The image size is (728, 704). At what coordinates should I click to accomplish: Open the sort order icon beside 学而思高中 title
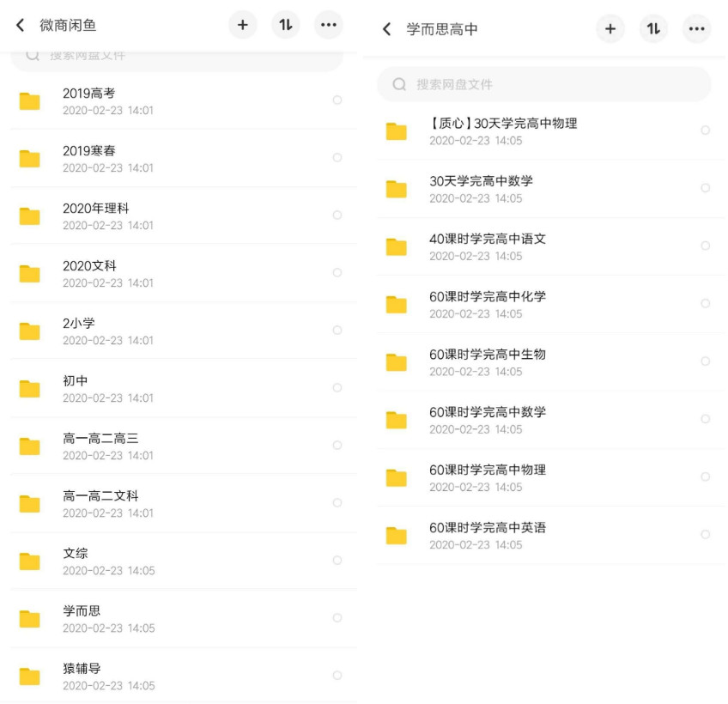pos(653,28)
